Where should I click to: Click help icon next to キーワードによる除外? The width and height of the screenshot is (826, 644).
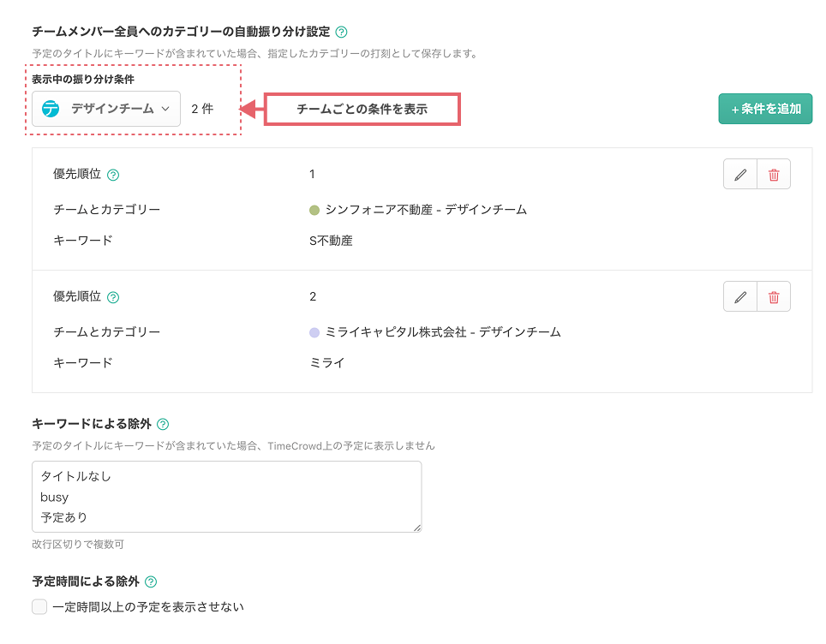163,424
